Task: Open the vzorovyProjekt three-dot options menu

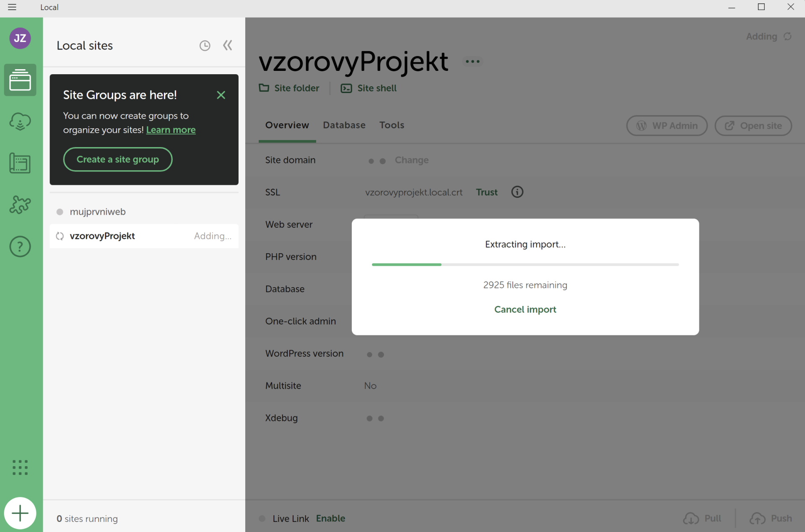Action: point(472,61)
